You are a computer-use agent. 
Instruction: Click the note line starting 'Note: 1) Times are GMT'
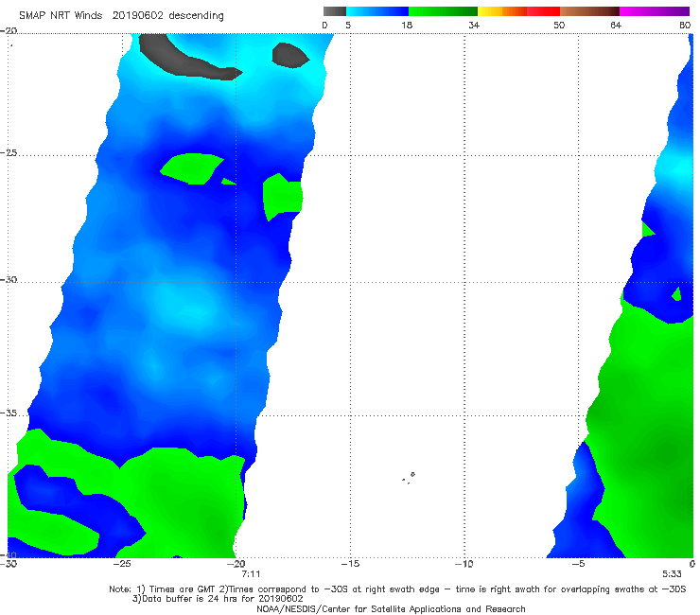[397, 589]
